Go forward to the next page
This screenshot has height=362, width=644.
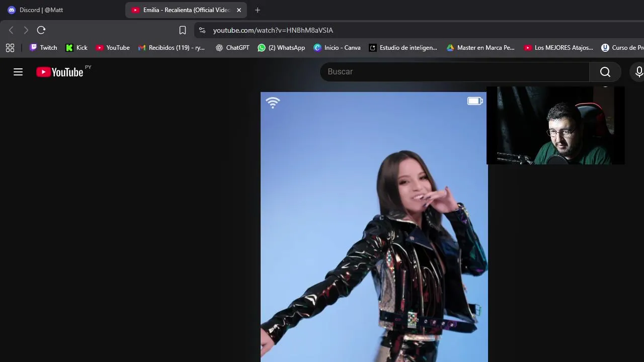coord(26,30)
